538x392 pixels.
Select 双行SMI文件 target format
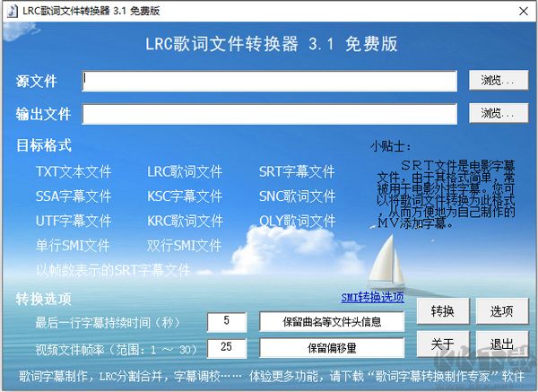(184, 246)
